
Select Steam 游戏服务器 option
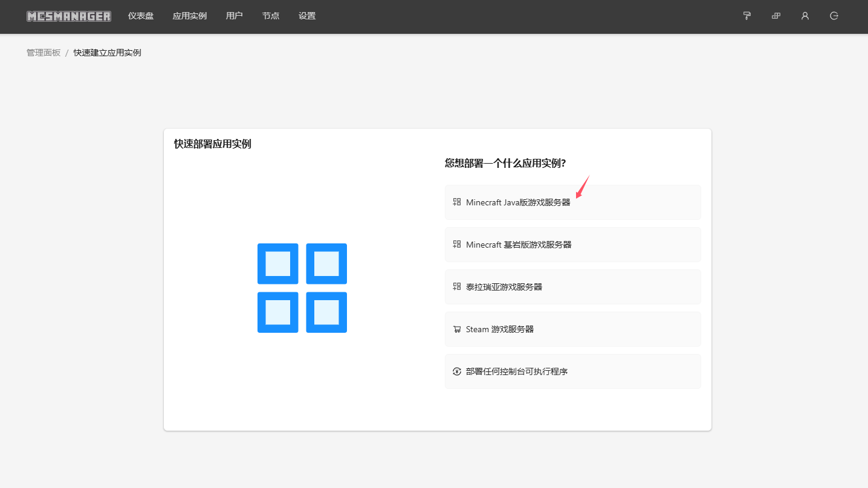coord(572,329)
